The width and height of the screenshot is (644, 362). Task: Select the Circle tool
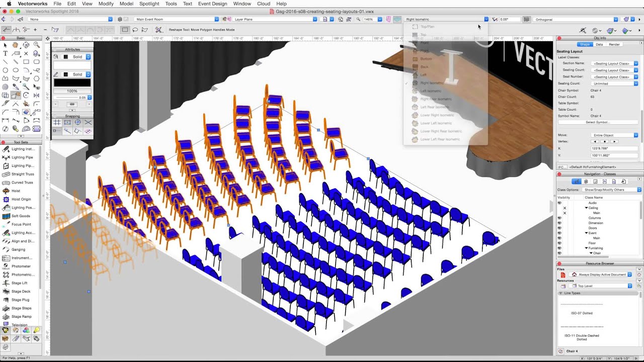click(6, 70)
